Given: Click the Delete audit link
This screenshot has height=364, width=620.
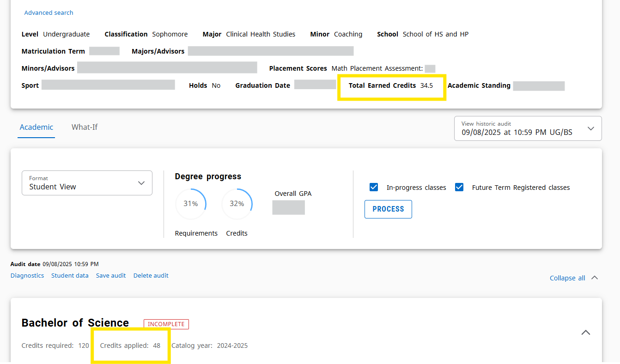Looking at the screenshot, I should 151,275.
